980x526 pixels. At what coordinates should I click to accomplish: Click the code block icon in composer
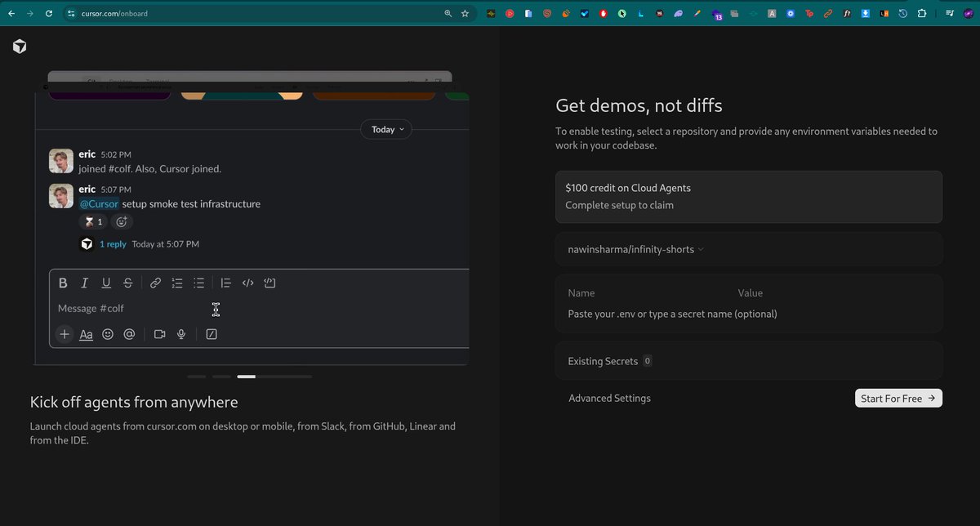click(x=270, y=283)
